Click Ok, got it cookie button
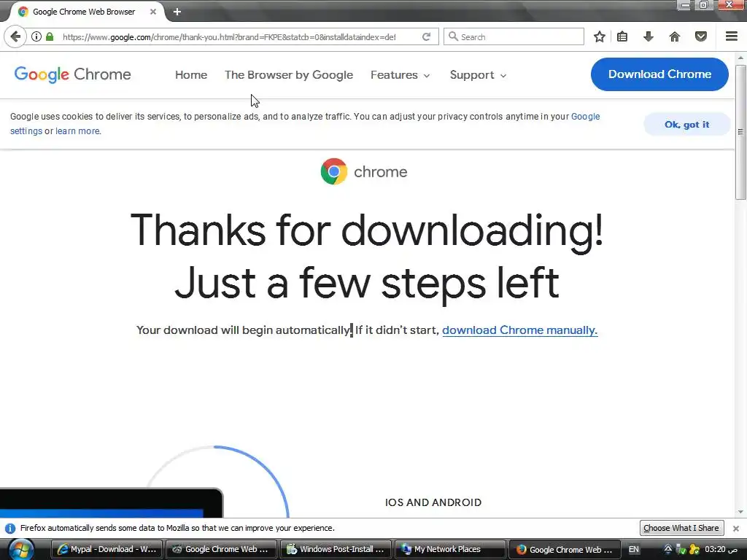Screen dimensions: 747x560 click(x=686, y=124)
